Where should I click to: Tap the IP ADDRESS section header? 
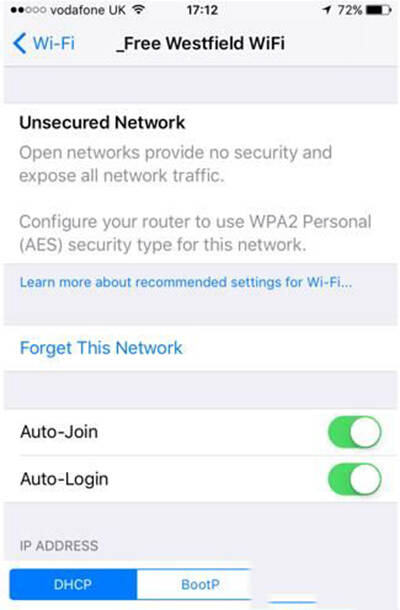click(59, 546)
